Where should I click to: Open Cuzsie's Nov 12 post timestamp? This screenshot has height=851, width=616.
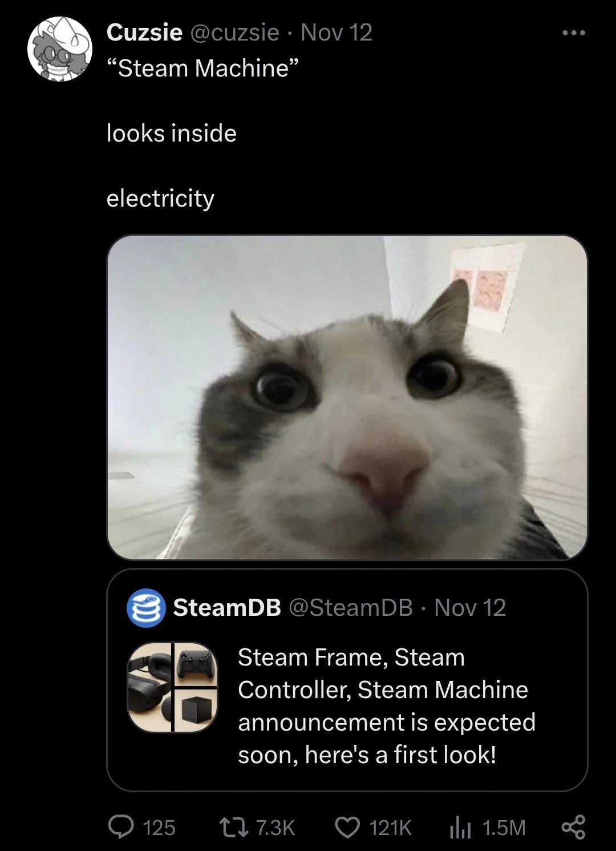(x=337, y=33)
